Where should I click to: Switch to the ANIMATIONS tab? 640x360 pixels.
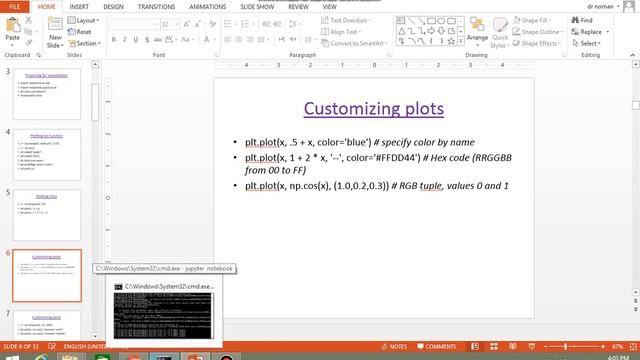[x=207, y=7]
